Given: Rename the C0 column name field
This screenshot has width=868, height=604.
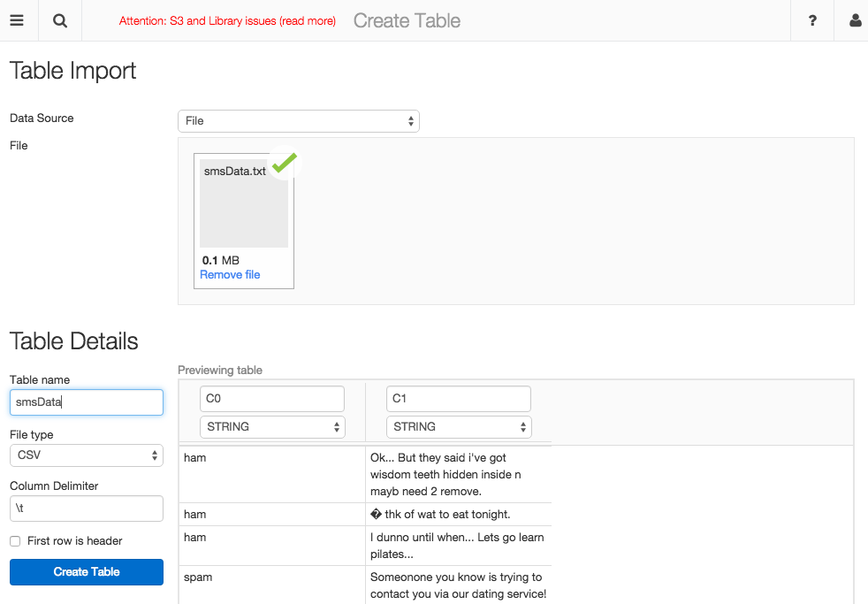Looking at the screenshot, I should [272, 399].
